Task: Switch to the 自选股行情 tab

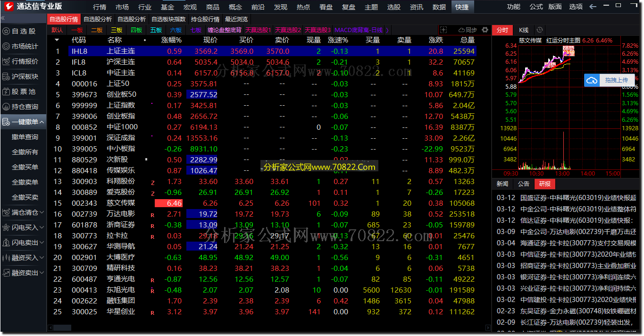Action: (64, 19)
